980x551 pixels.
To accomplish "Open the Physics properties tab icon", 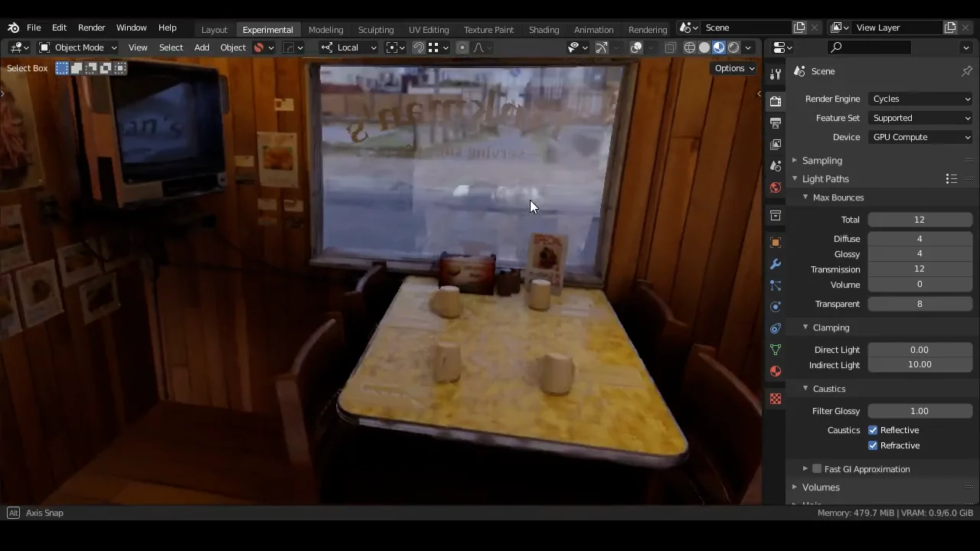I will click(776, 307).
